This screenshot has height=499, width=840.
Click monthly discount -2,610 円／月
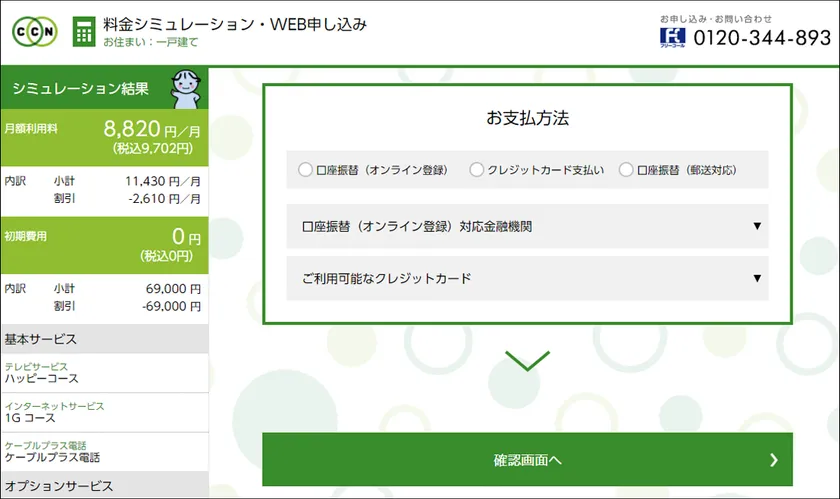(x=164, y=199)
